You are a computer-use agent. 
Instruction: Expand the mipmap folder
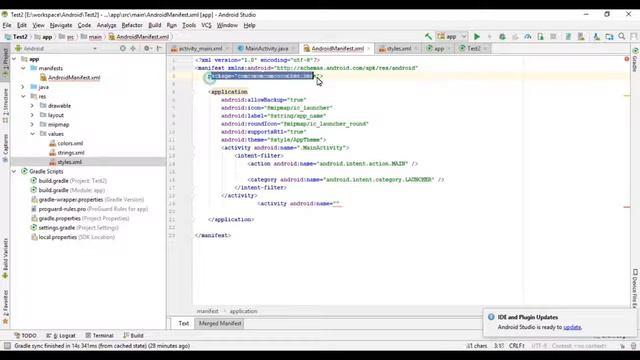click(x=32, y=124)
